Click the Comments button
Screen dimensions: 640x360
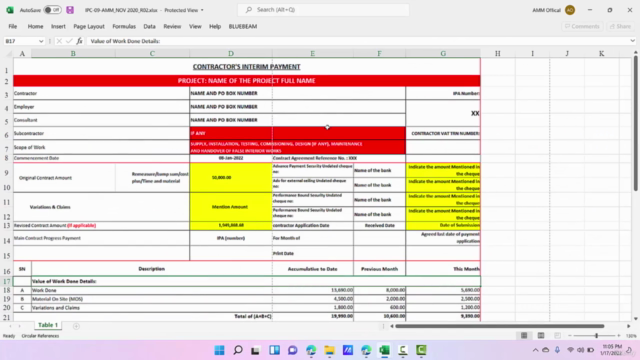[x=582, y=26]
